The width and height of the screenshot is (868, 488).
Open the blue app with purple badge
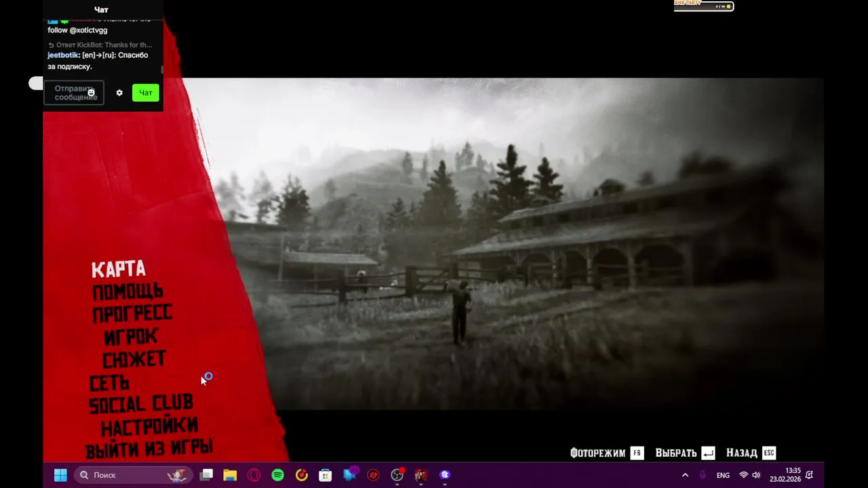tap(350, 474)
